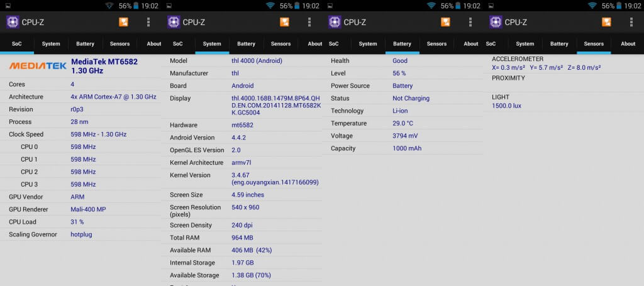Tap the battery status icon above the Power Source screen
644x286 pixels.
(x=458, y=6)
